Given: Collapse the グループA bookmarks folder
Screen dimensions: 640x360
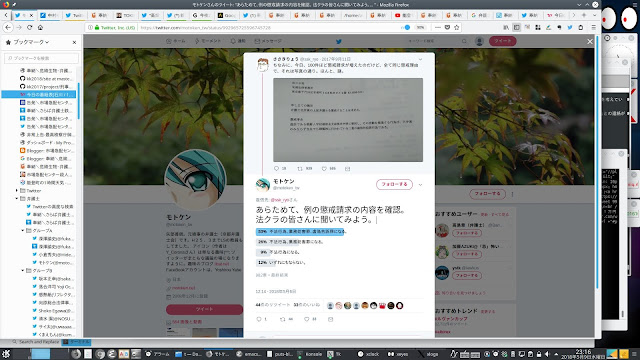Looking at the screenshot, I should point(23,231).
